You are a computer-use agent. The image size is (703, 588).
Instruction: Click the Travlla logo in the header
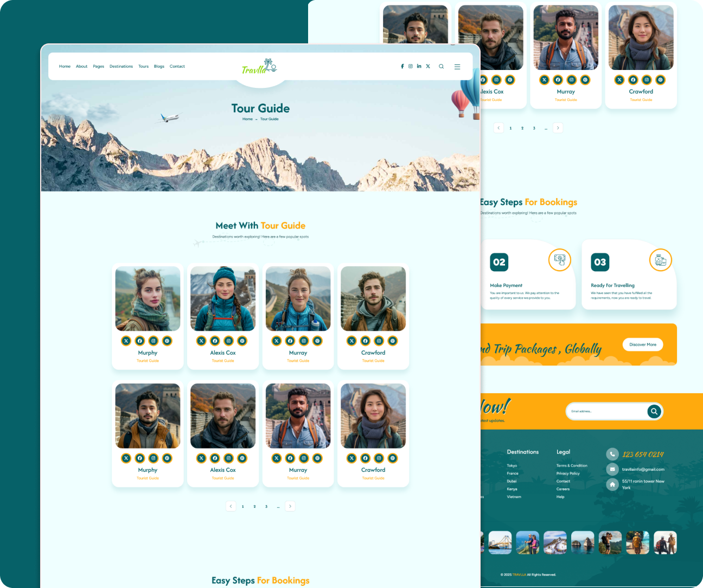pos(259,67)
